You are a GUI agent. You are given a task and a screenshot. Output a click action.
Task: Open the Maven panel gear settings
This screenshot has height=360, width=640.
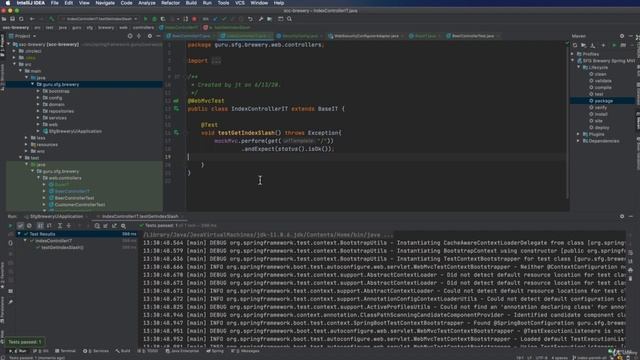(x=622, y=36)
